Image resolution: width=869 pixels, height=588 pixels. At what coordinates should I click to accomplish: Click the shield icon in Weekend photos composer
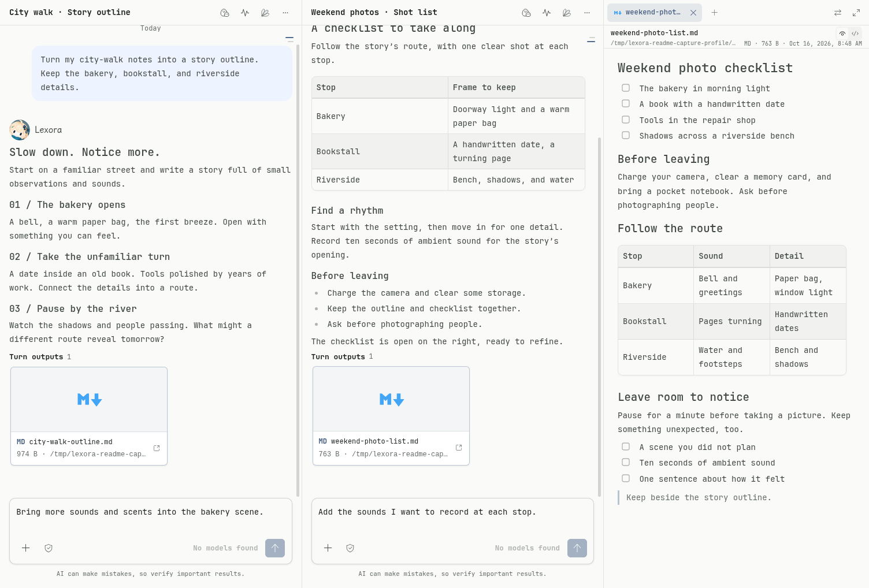click(x=350, y=548)
